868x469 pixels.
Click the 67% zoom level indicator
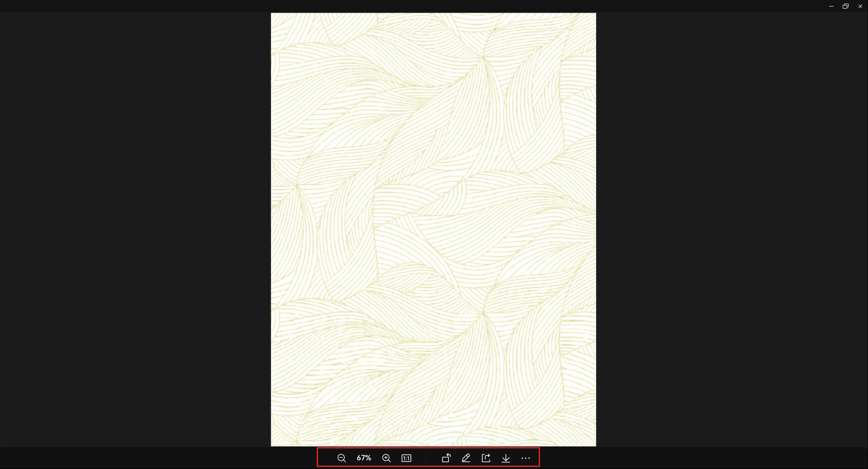click(364, 458)
